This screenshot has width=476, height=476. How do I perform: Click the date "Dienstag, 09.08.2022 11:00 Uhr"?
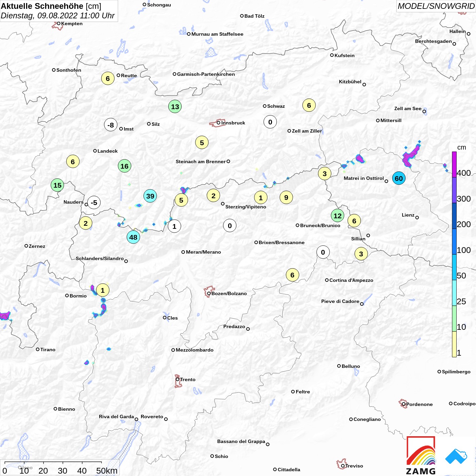tap(58, 16)
